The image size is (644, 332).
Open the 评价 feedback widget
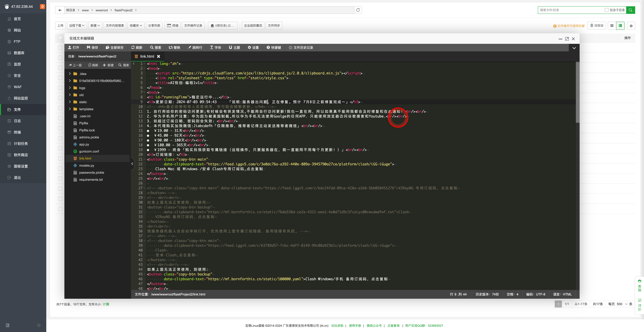coord(639,305)
